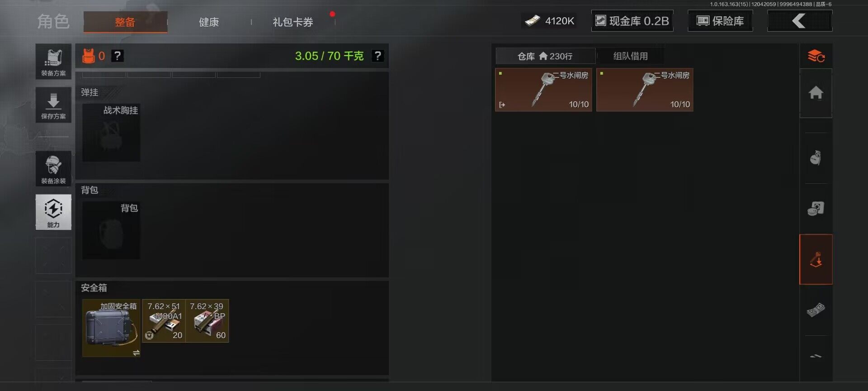Viewport: 868px width, 391px height.
Task: Open the 装备涂装 equipment skin icon
Action: 53,168
